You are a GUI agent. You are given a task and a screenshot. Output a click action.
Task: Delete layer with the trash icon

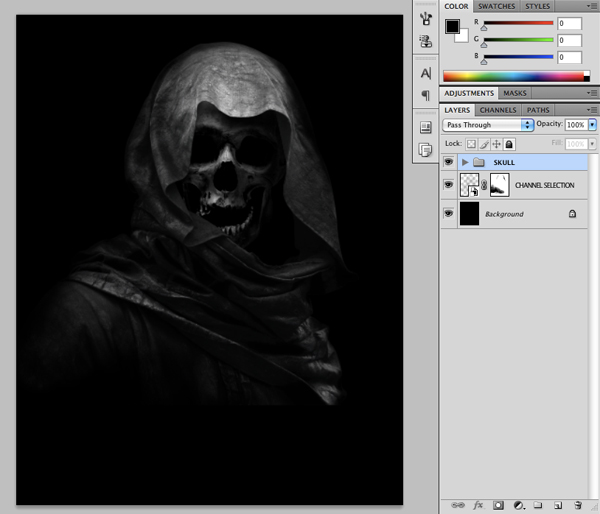[578, 506]
